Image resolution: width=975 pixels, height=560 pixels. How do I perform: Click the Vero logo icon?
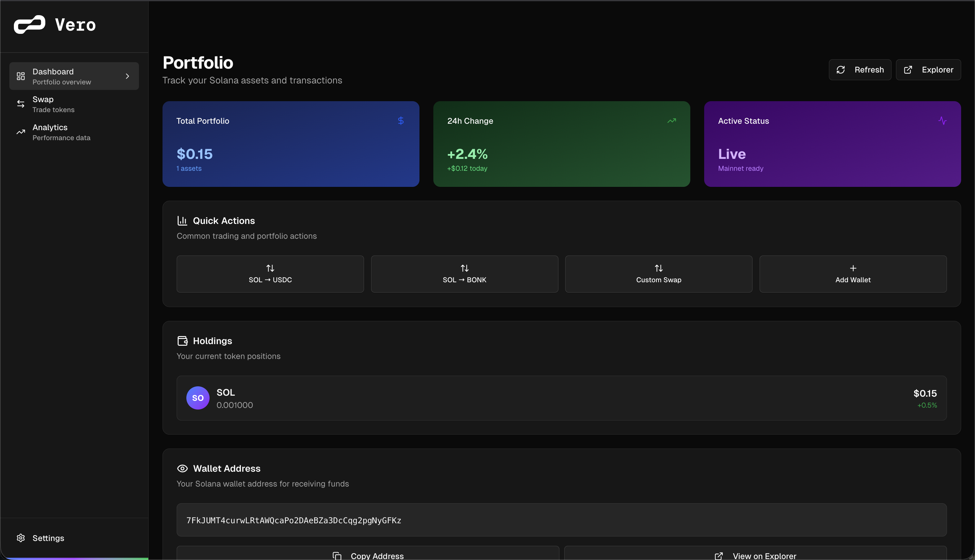29,24
